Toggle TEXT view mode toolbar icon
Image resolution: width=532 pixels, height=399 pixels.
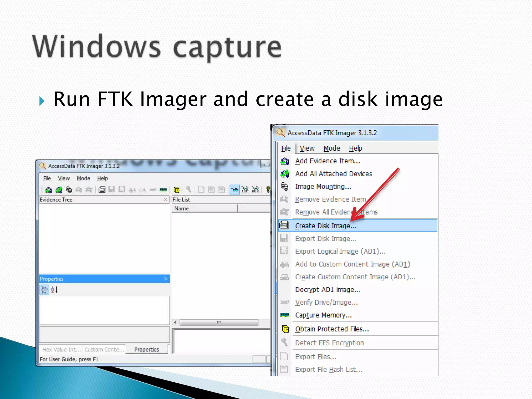[245, 190]
